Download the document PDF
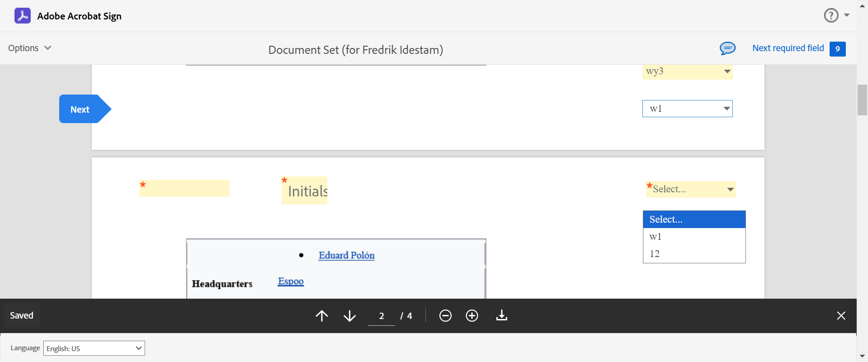The width and height of the screenshot is (868, 362). 502,316
